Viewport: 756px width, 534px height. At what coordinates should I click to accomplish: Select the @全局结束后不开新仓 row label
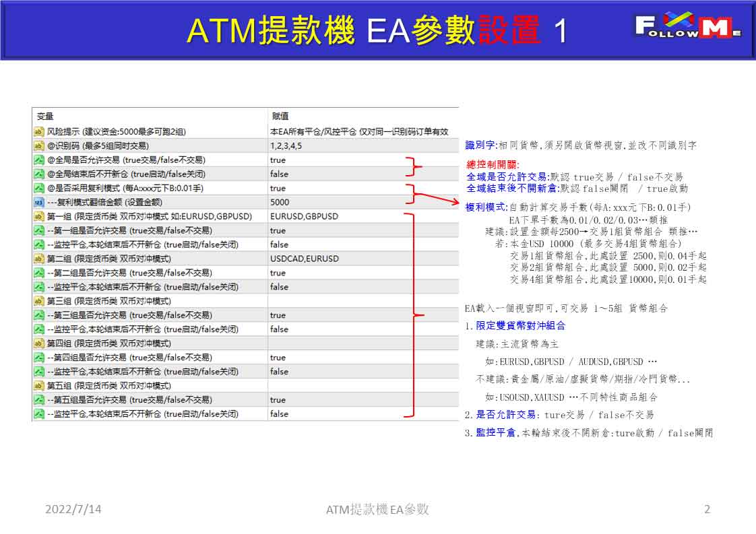tap(126, 174)
